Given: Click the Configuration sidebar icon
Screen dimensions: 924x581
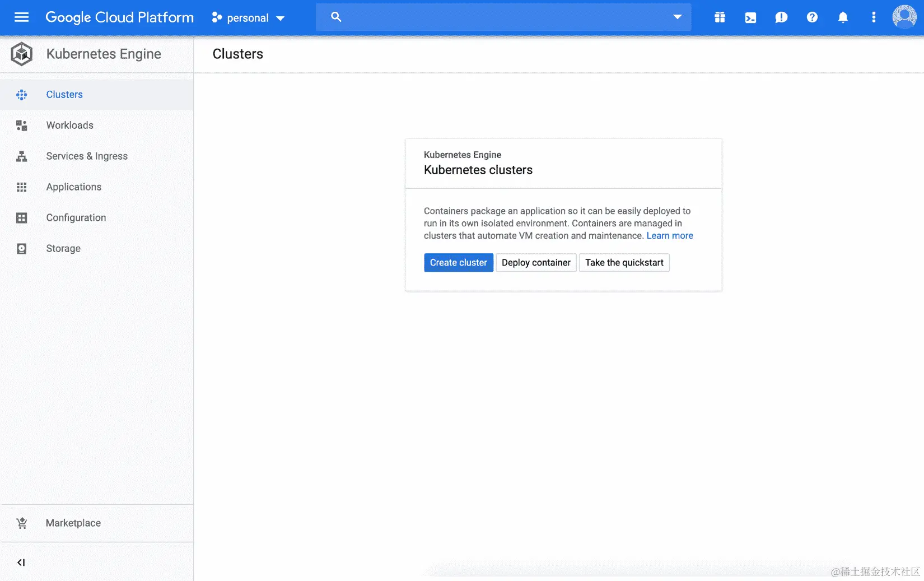Looking at the screenshot, I should (22, 218).
